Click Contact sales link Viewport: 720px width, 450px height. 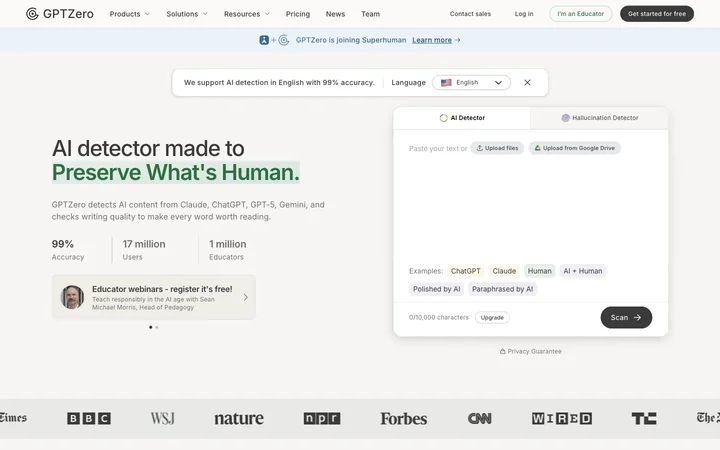click(470, 14)
